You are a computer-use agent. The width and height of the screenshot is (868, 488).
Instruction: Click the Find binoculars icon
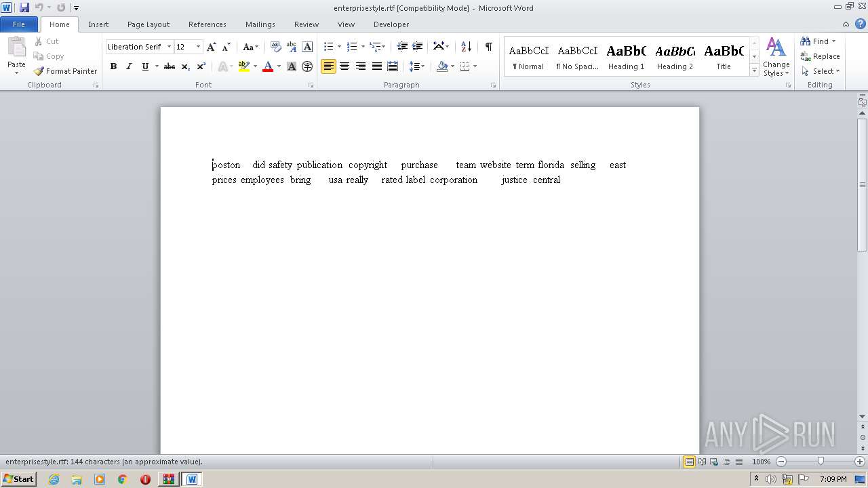806,41
